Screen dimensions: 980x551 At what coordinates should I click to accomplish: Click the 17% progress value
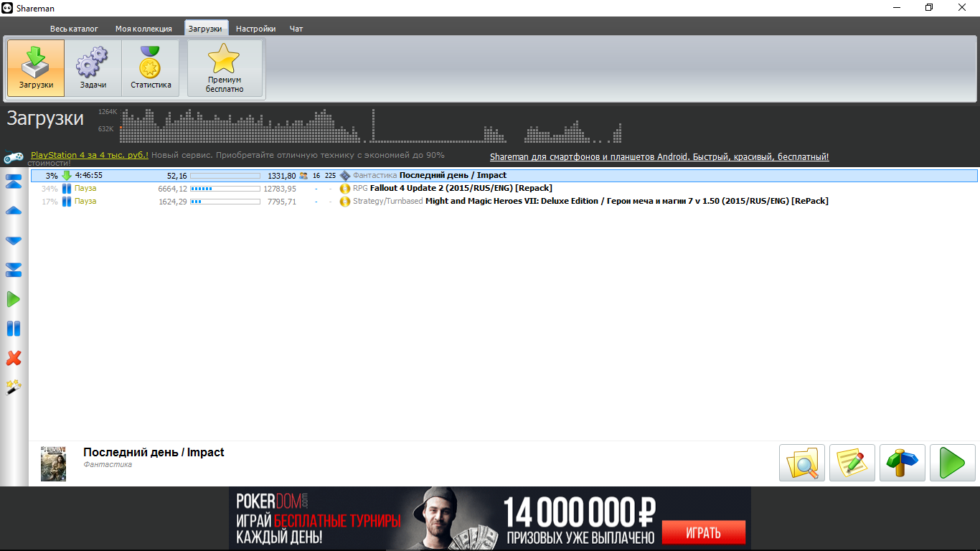[50, 202]
